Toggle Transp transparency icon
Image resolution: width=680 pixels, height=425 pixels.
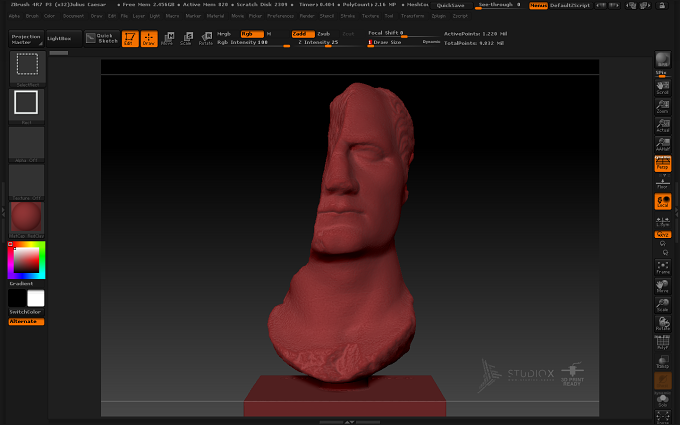(x=663, y=362)
